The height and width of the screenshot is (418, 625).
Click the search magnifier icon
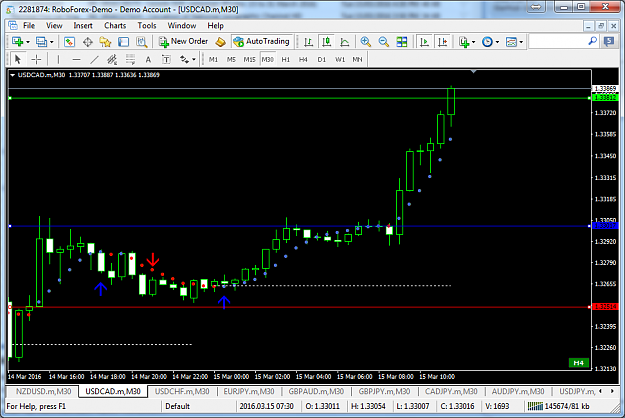coord(593,41)
